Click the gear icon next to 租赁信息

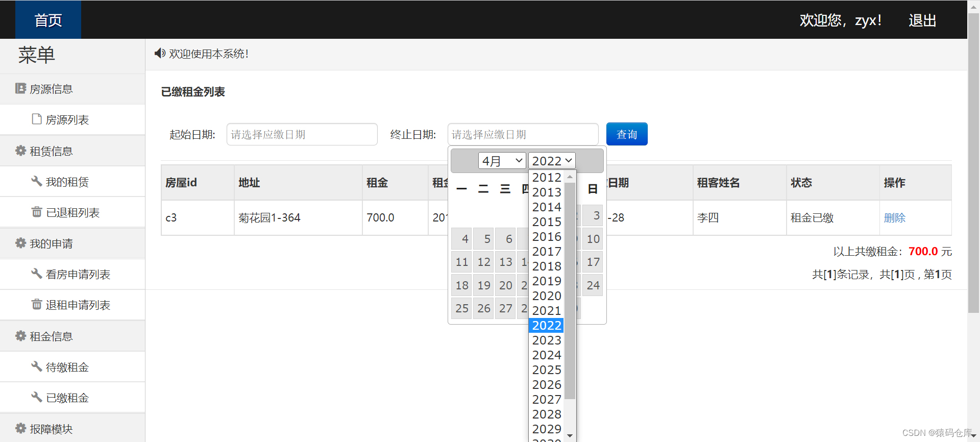pyautogui.click(x=20, y=151)
